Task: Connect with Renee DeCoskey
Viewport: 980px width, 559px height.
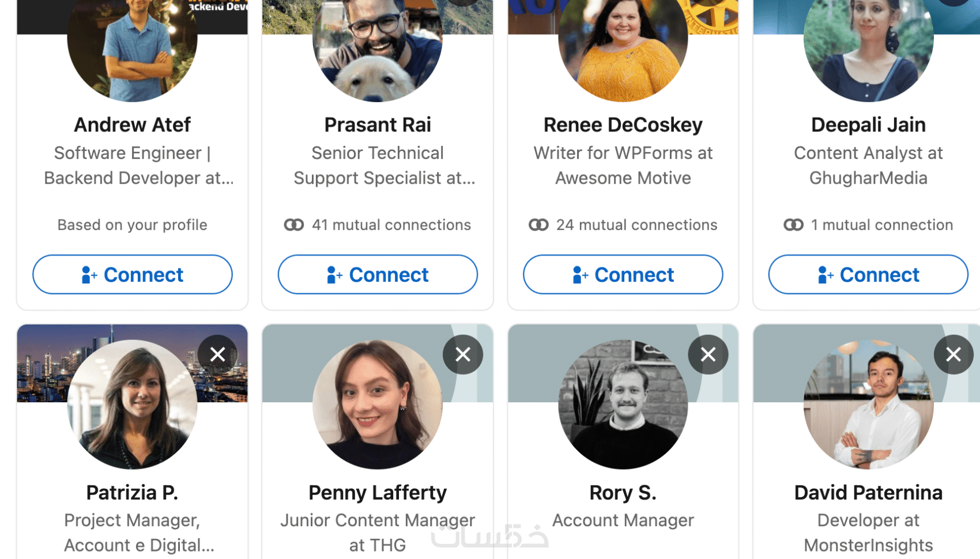Action: 623,275
